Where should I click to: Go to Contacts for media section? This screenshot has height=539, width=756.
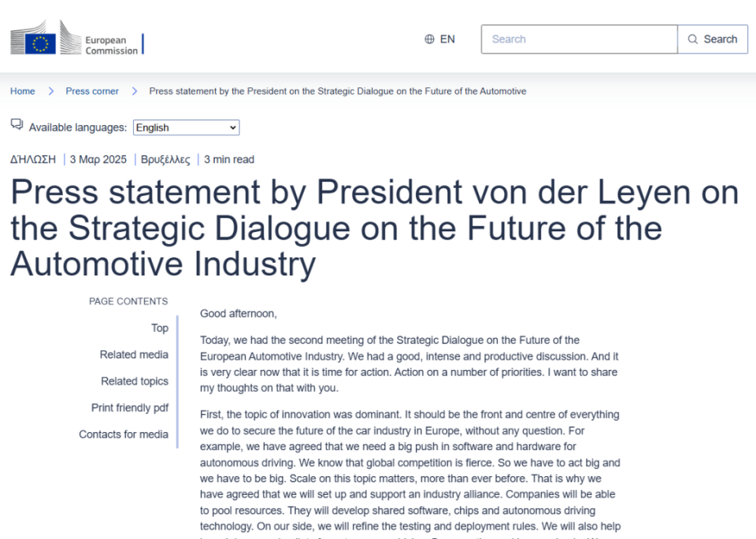coord(124,434)
